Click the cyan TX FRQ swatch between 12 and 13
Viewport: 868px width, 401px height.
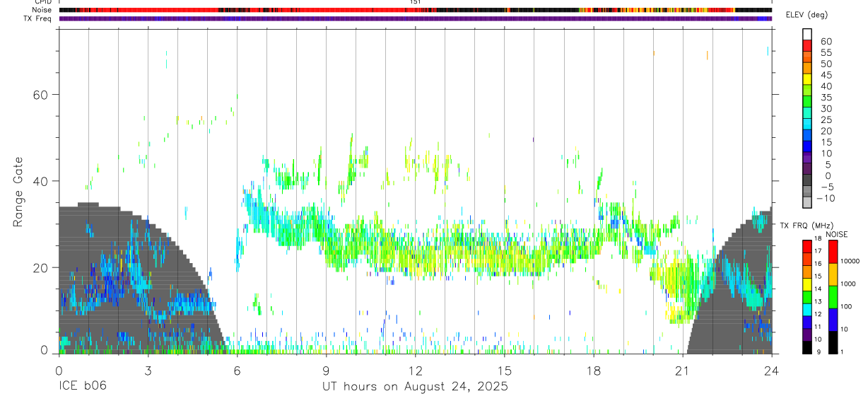[807, 308]
